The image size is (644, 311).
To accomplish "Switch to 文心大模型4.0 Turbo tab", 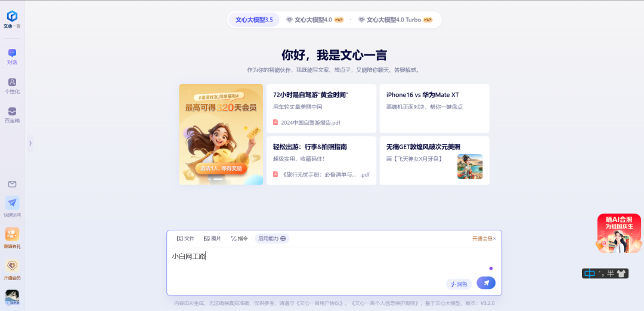I will coord(395,20).
